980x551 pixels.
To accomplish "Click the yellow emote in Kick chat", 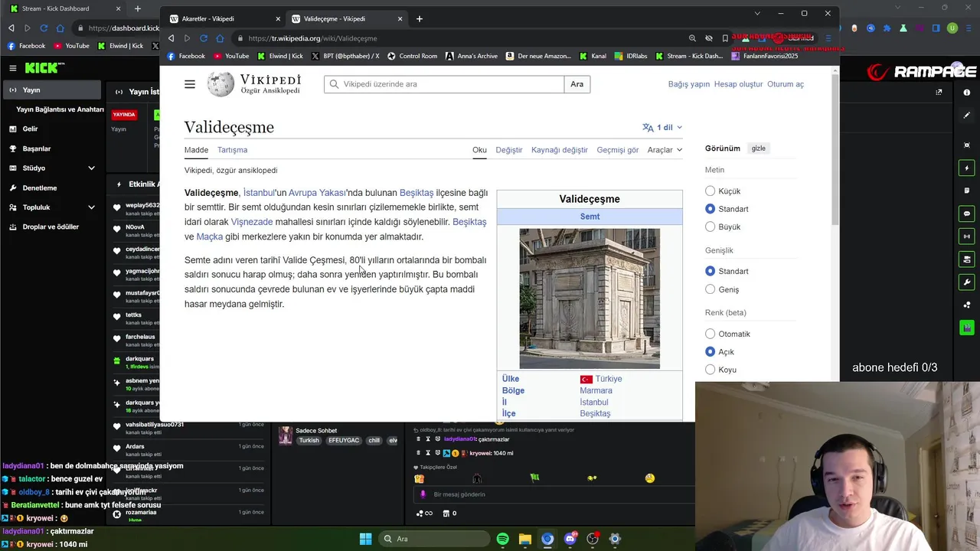I will (650, 478).
